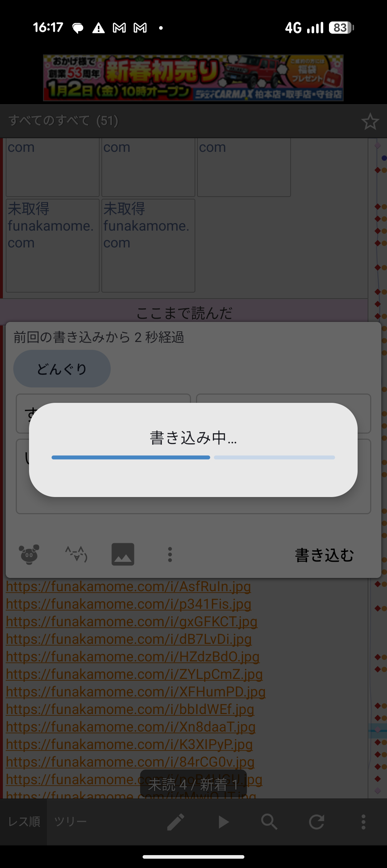
Task: Open first 未取得 funakamome.com thumbnail
Action: click(53, 246)
